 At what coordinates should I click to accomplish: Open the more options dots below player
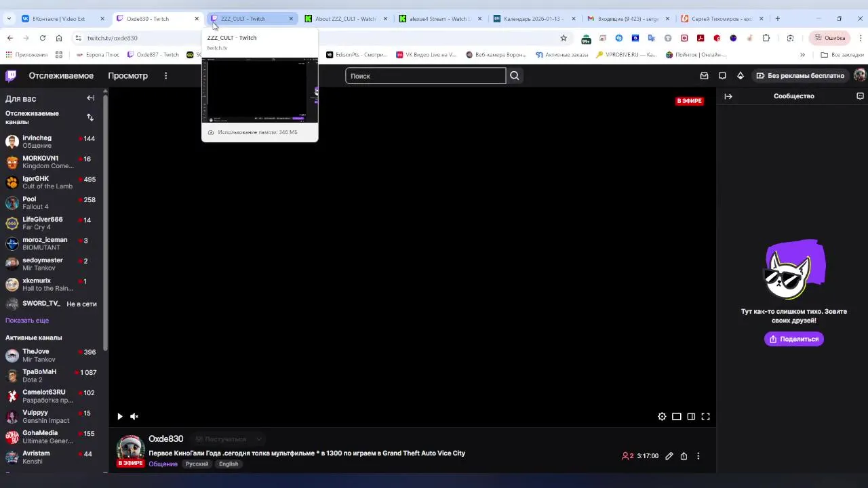698,456
